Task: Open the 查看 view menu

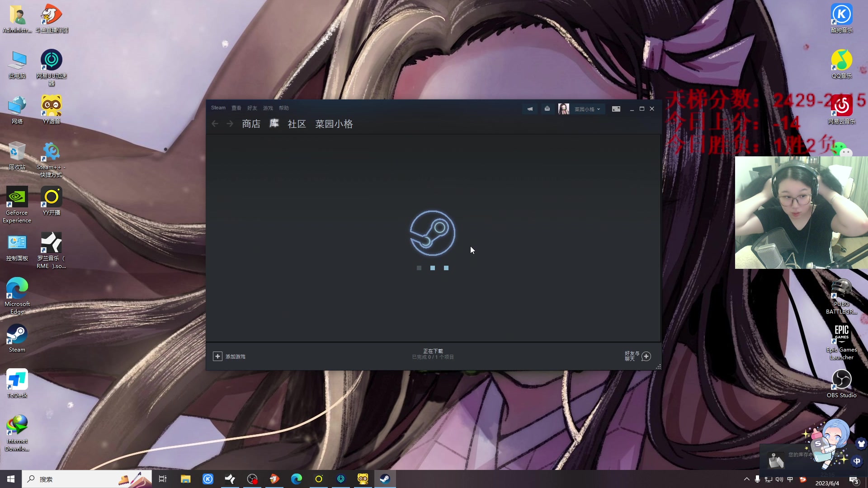Action: pyautogui.click(x=236, y=108)
